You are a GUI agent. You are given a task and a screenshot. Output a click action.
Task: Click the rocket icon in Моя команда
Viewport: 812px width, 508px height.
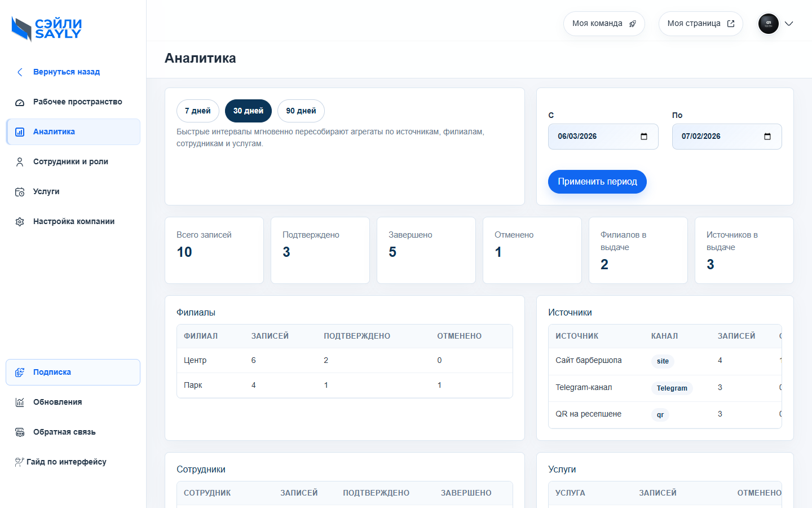click(633, 24)
